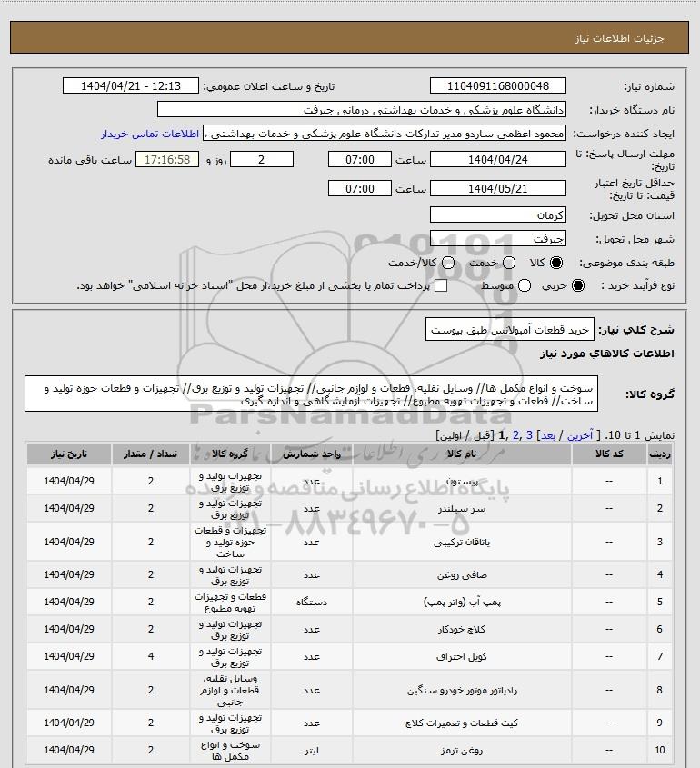Click the سوخت و انواع مکمل ها group cell
The image size is (700, 768).
point(230,751)
